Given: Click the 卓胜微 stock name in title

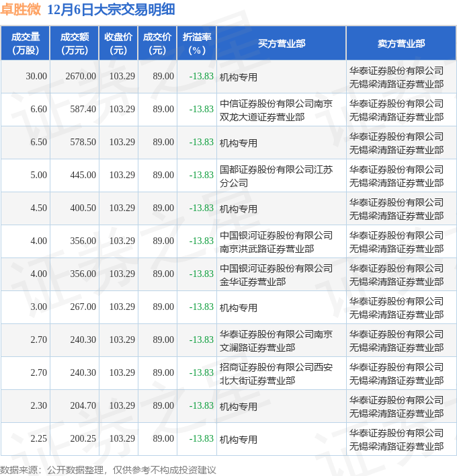Looking at the screenshot, I should click(x=21, y=9).
